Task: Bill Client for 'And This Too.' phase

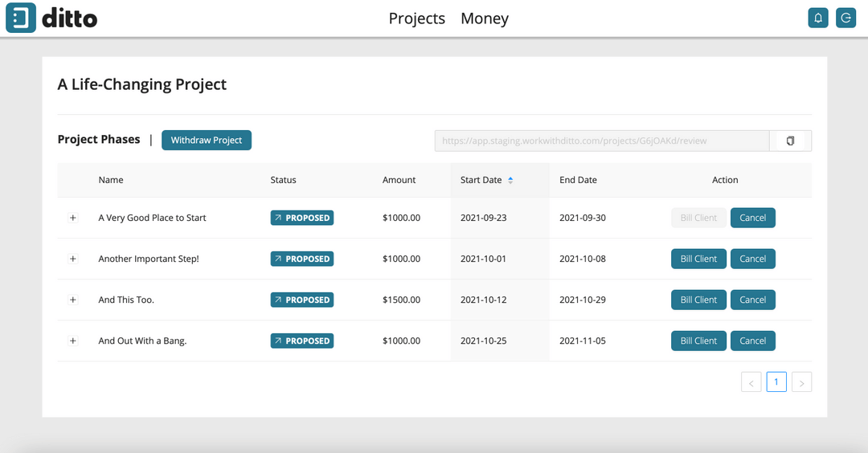Action: [698, 300]
